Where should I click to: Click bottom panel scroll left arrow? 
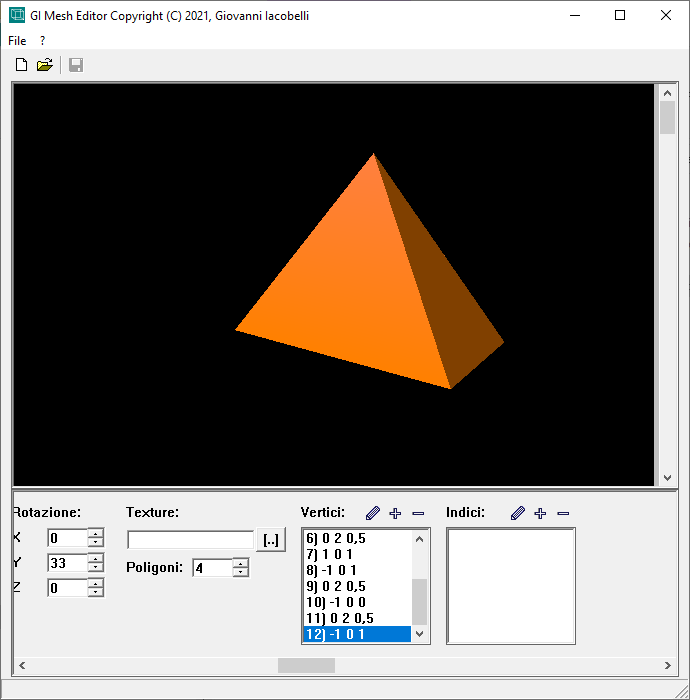(22, 666)
